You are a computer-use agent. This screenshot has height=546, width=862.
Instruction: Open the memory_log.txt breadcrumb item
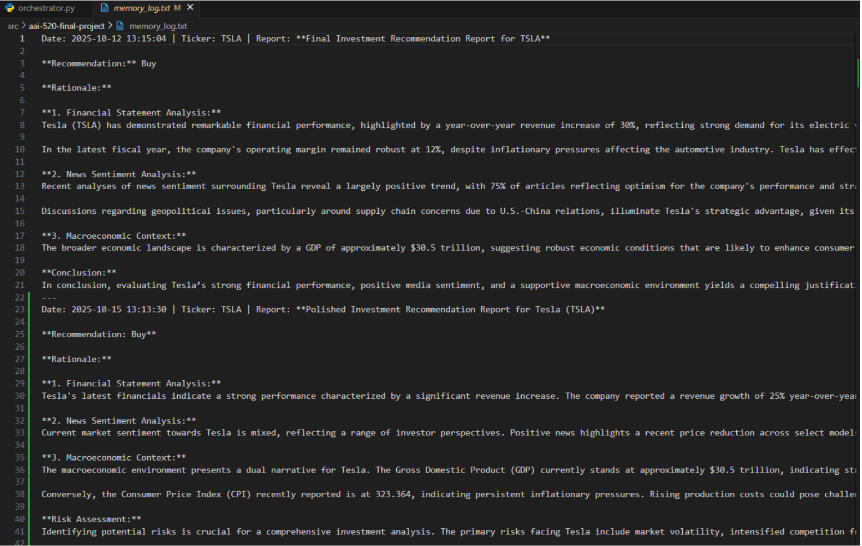(158, 26)
